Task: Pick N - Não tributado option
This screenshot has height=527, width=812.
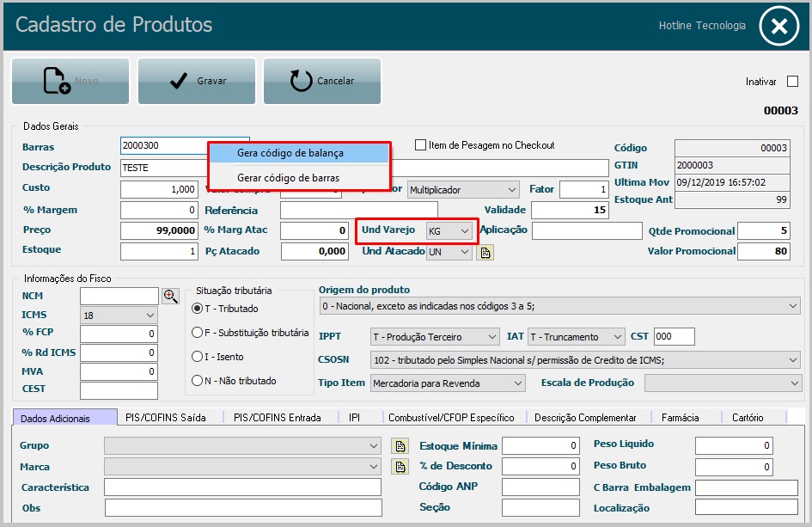Action: [x=197, y=381]
